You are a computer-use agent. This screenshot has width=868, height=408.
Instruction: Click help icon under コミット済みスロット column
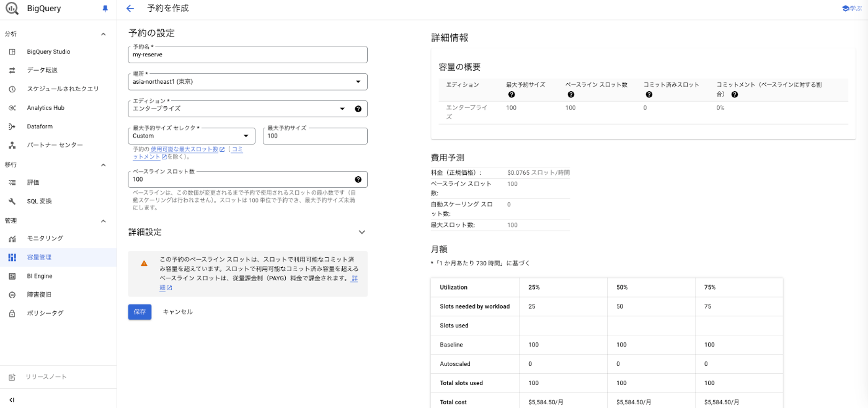[x=649, y=95]
